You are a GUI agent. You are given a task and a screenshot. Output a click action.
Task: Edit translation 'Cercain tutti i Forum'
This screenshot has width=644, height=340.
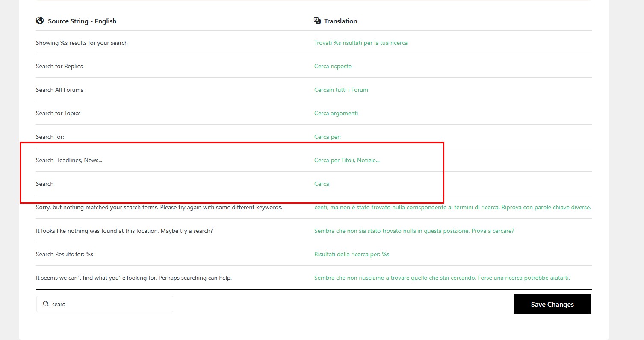[x=341, y=90]
